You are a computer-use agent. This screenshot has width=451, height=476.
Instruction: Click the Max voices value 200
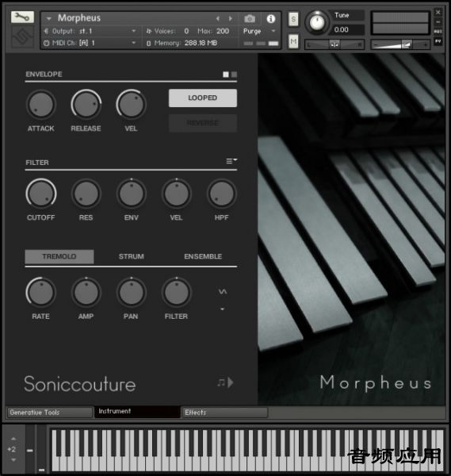(x=223, y=31)
